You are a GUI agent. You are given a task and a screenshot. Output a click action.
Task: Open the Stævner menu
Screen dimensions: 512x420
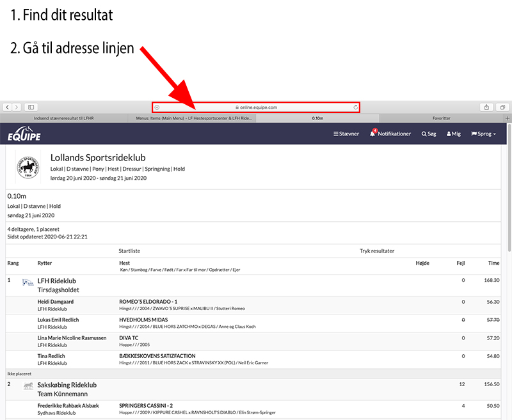(346, 134)
